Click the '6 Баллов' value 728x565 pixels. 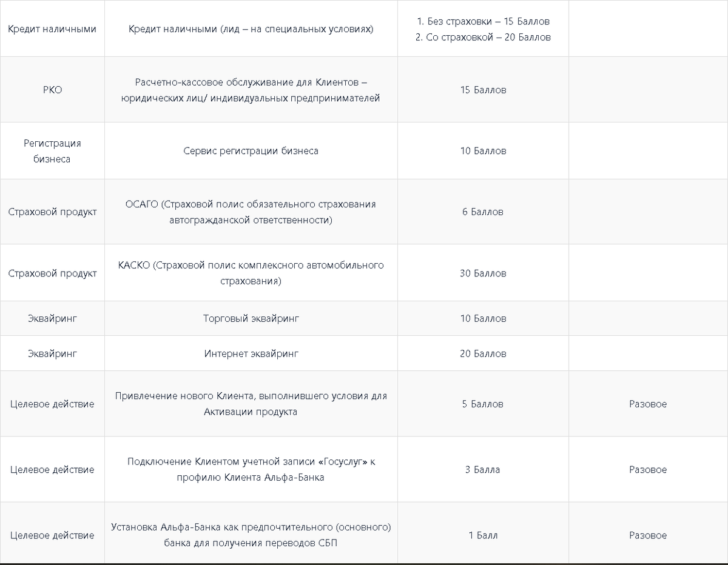click(x=483, y=212)
